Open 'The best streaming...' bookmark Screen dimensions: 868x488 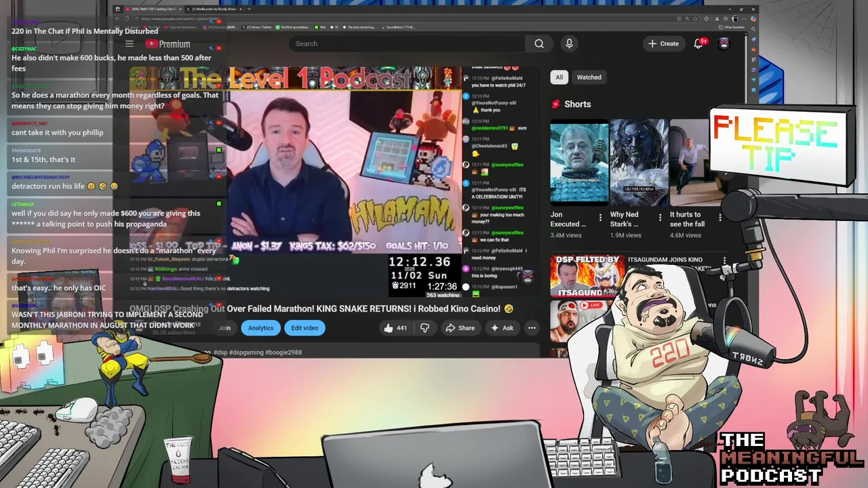[x=359, y=27]
